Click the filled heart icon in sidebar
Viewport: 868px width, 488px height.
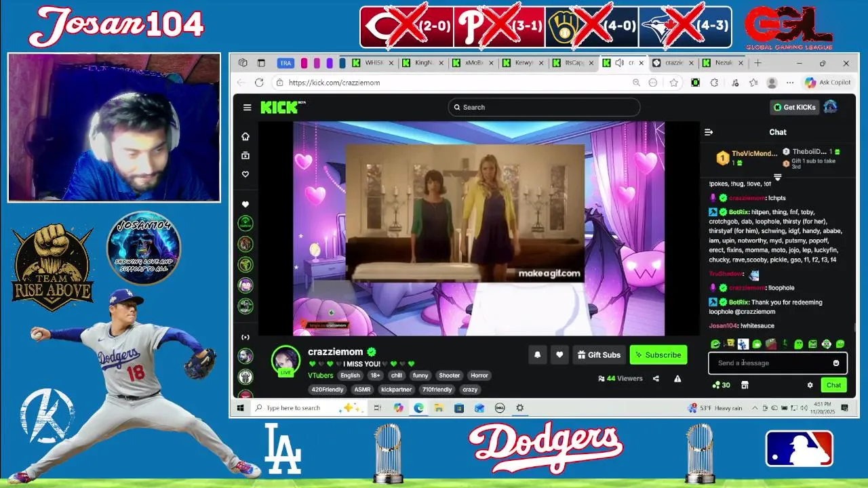245,204
